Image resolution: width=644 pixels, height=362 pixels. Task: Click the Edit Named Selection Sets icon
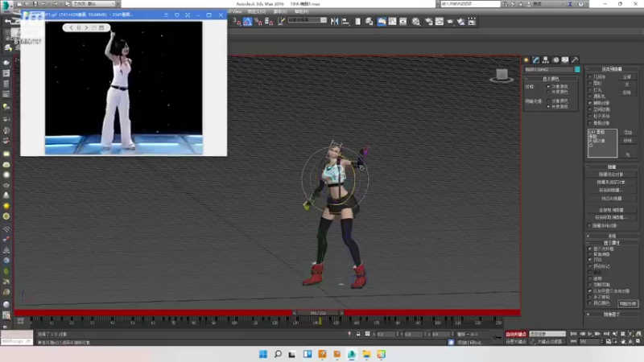[x=281, y=22]
